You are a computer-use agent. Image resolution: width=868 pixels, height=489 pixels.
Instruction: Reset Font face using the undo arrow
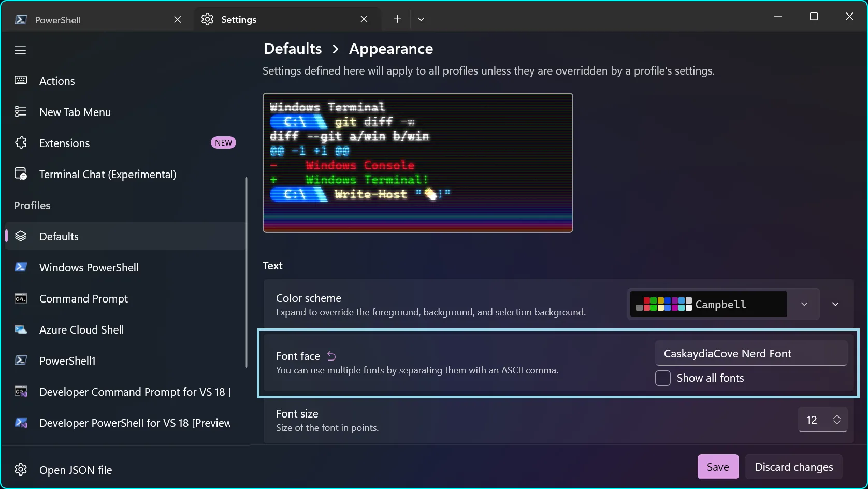click(331, 356)
